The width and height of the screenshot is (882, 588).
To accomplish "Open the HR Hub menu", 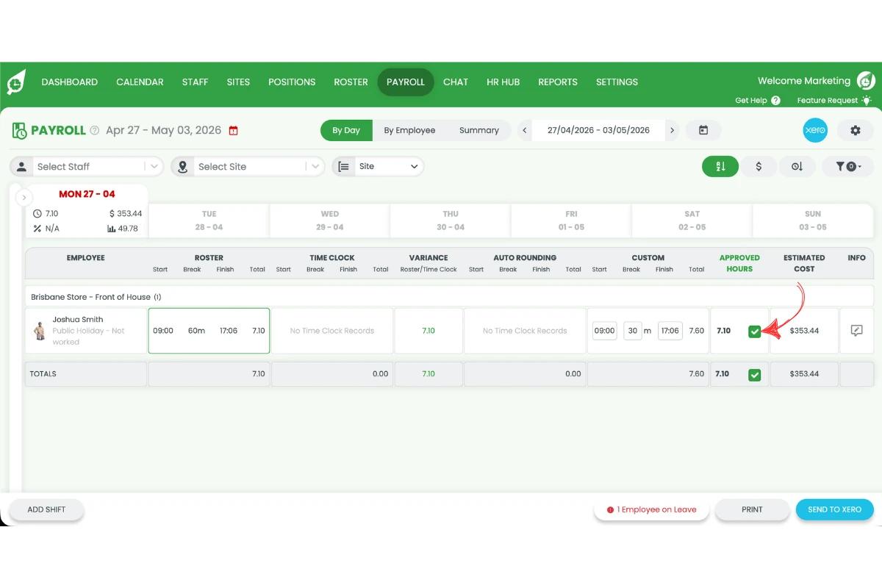I will (503, 82).
